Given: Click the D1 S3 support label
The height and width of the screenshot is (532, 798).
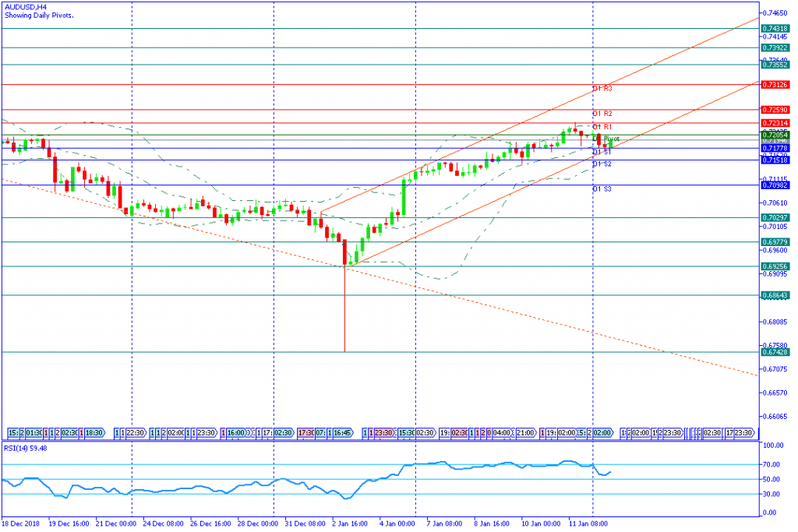Looking at the screenshot, I should 602,188.
